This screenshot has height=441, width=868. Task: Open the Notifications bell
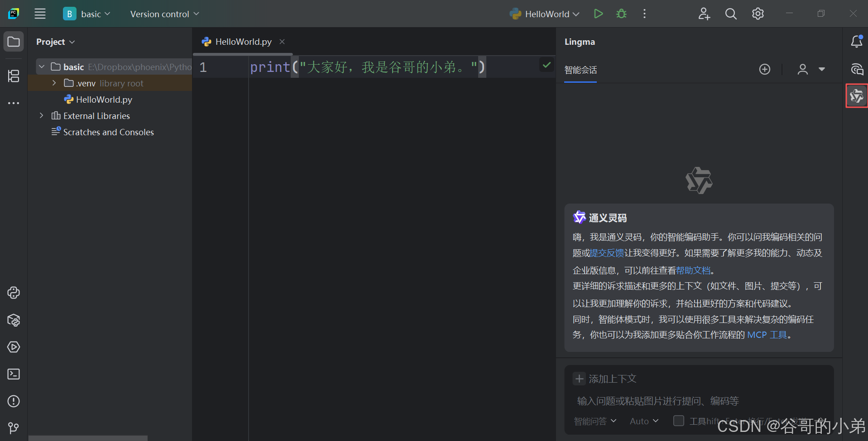tap(856, 42)
